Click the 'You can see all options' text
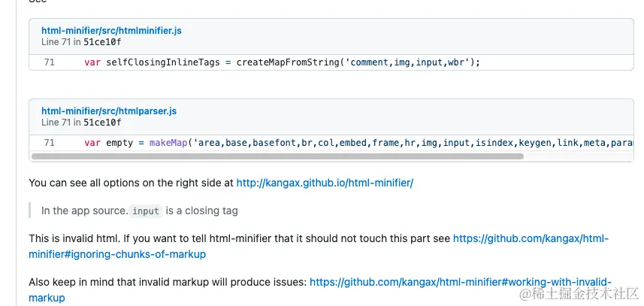 coord(132,183)
